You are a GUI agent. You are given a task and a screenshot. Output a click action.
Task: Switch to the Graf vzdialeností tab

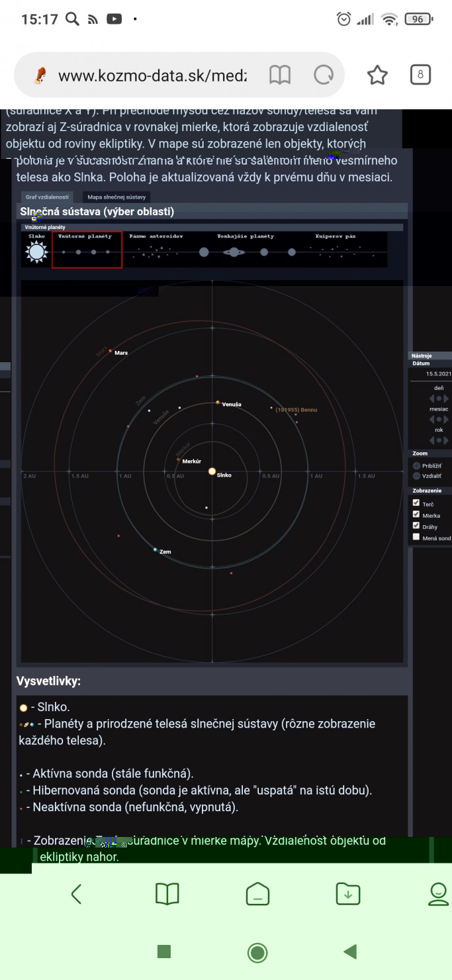[x=47, y=197]
